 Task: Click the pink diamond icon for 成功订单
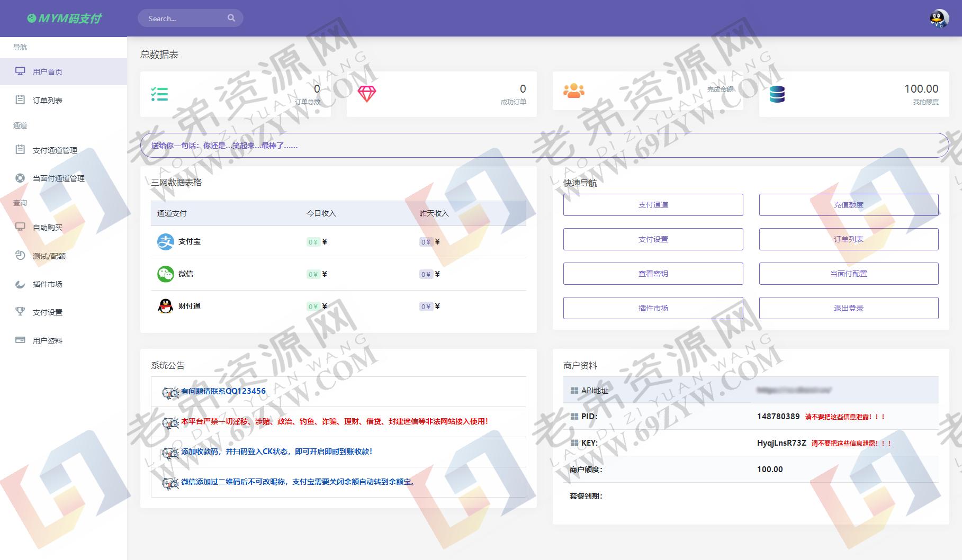click(x=366, y=94)
